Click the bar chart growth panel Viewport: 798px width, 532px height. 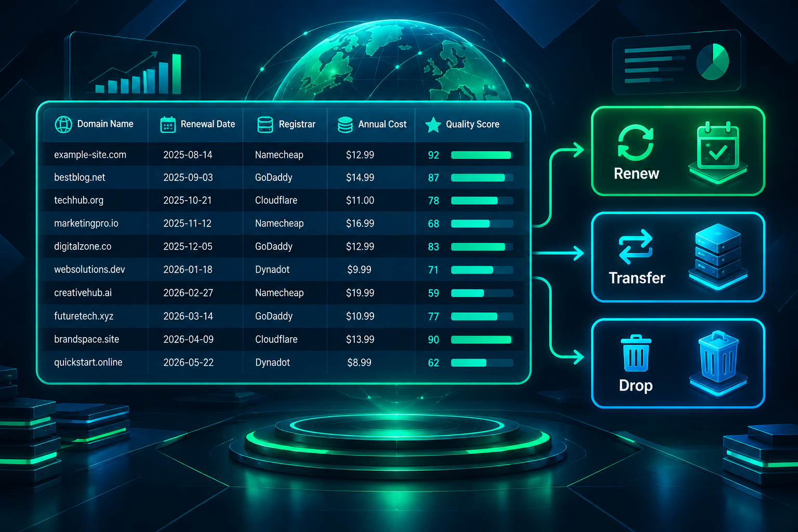(x=135, y=66)
